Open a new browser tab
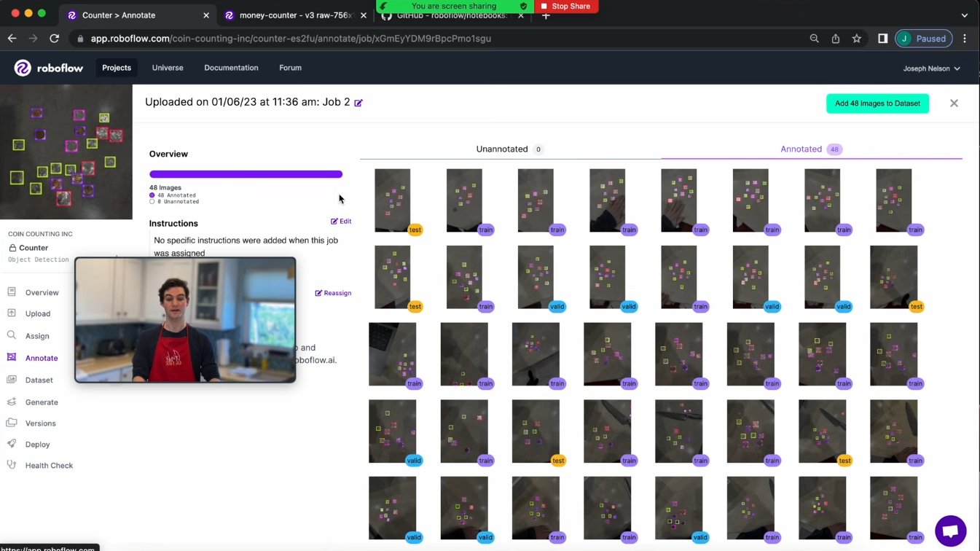 click(546, 15)
